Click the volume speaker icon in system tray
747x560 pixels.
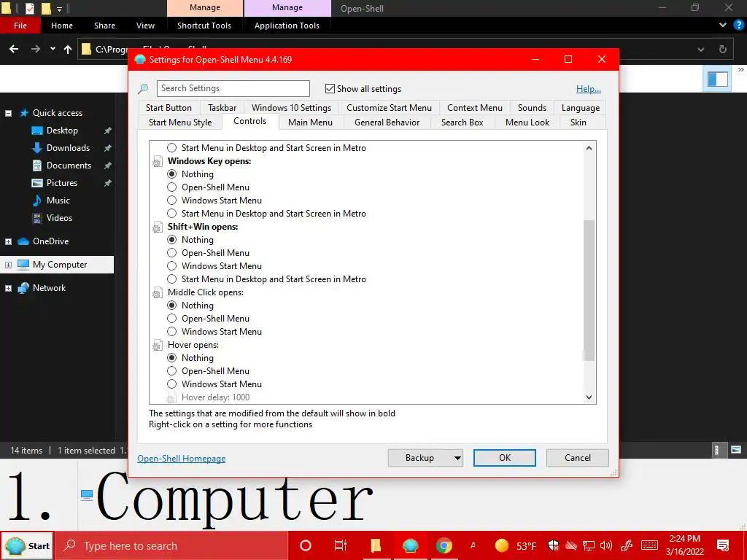[x=606, y=545]
